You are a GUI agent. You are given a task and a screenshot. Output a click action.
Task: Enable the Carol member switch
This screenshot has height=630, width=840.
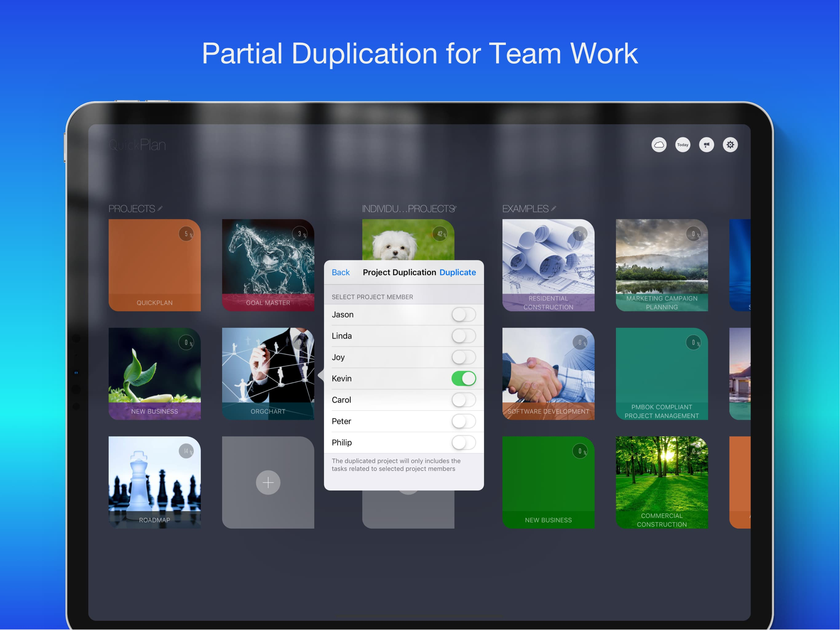tap(463, 400)
